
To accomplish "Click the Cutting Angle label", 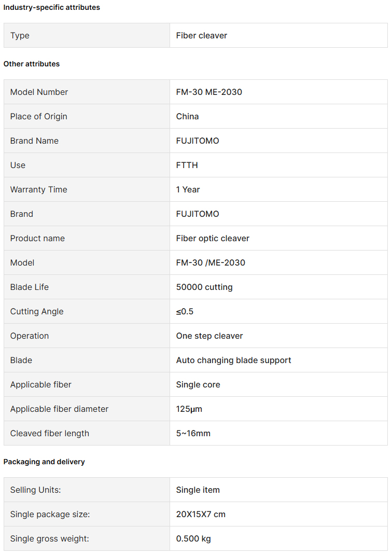I will click(x=37, y=311).
